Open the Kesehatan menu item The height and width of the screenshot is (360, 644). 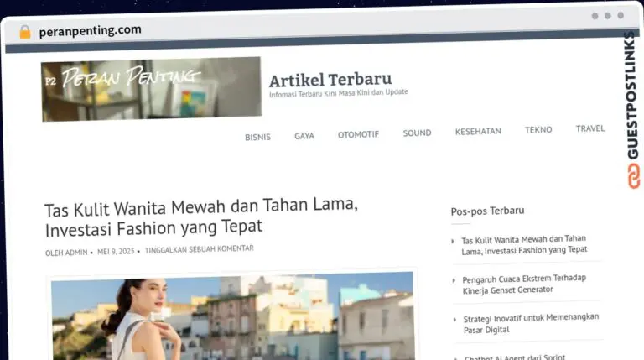[x=478, y=131]
